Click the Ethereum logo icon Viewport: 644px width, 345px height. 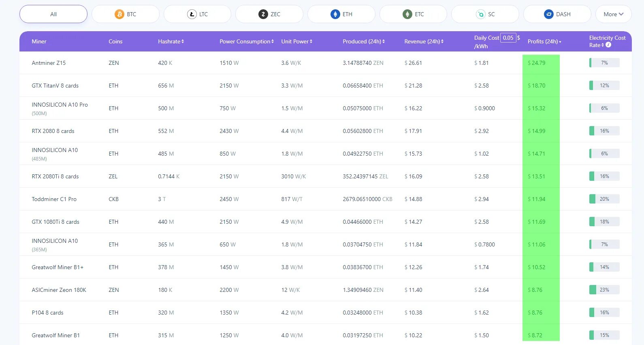(335, 14)
